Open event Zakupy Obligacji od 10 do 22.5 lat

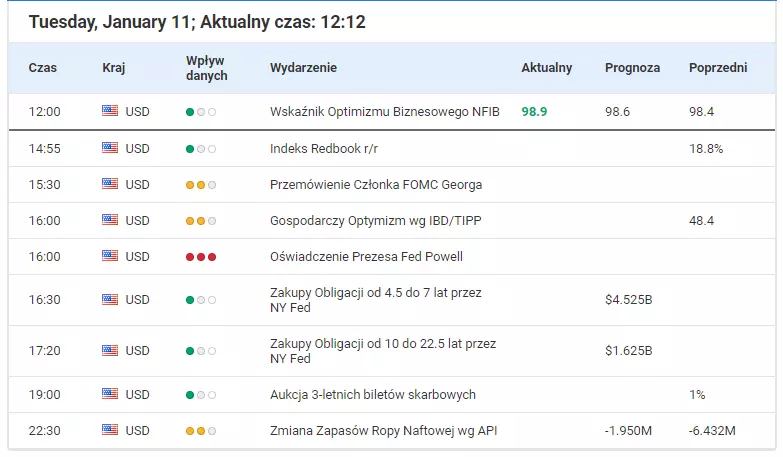click(383, 351)
